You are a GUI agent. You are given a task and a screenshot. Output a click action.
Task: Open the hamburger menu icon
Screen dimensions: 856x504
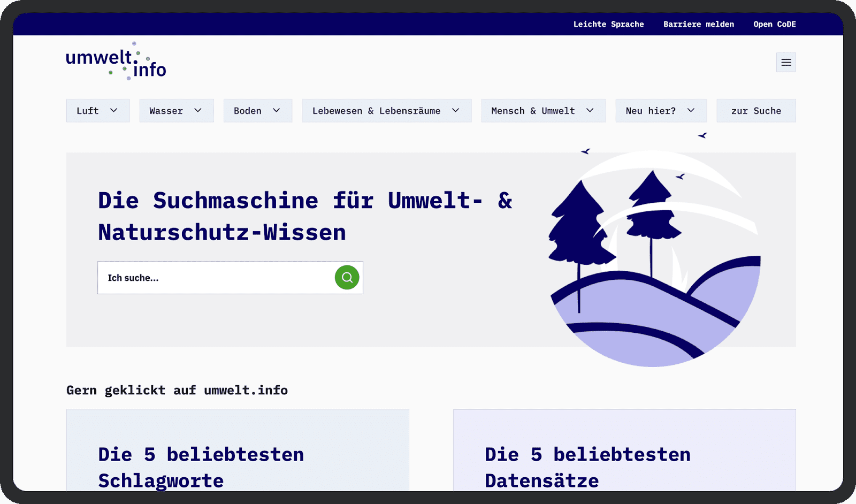[786, 63]
